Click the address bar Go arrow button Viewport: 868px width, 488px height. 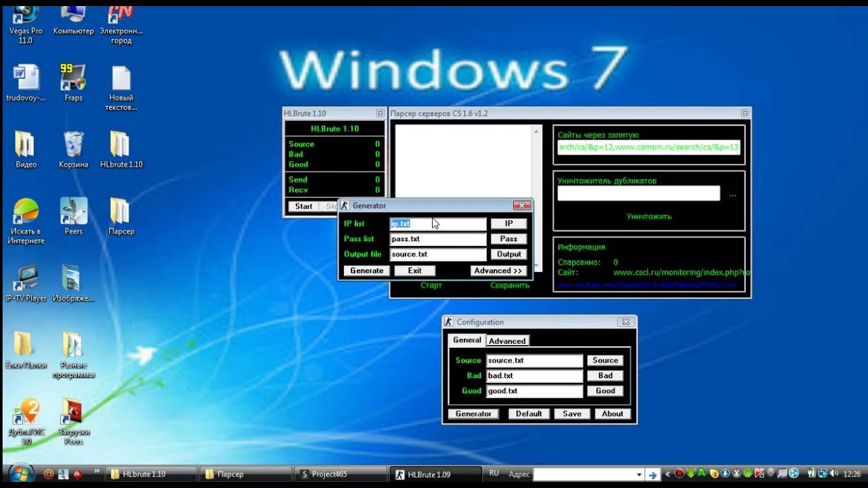click(652, 474)
